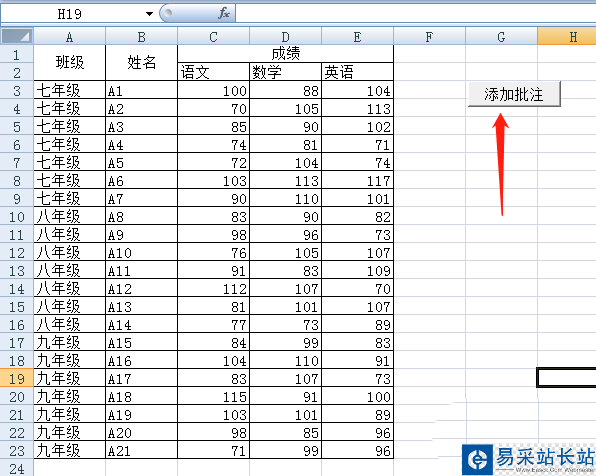Click A20's 数学 score 85
Image resolution: width=596 pixels, height=476 pixels.
click(x=285, y=433)
